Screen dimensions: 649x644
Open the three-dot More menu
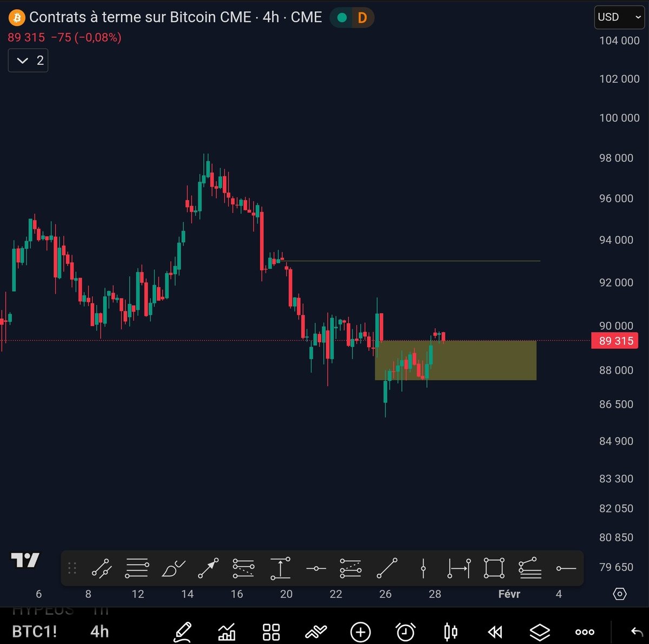(x=584, y=632)
